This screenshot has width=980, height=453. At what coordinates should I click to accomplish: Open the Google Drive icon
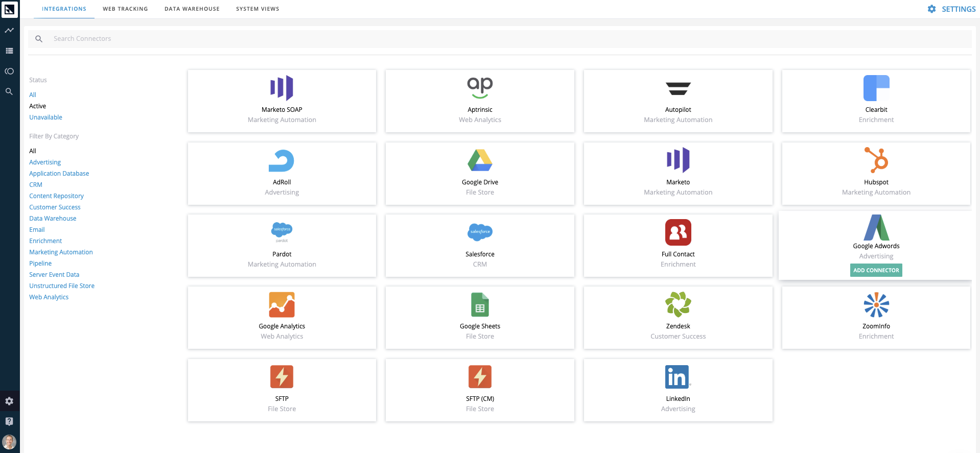coord(480,160)
